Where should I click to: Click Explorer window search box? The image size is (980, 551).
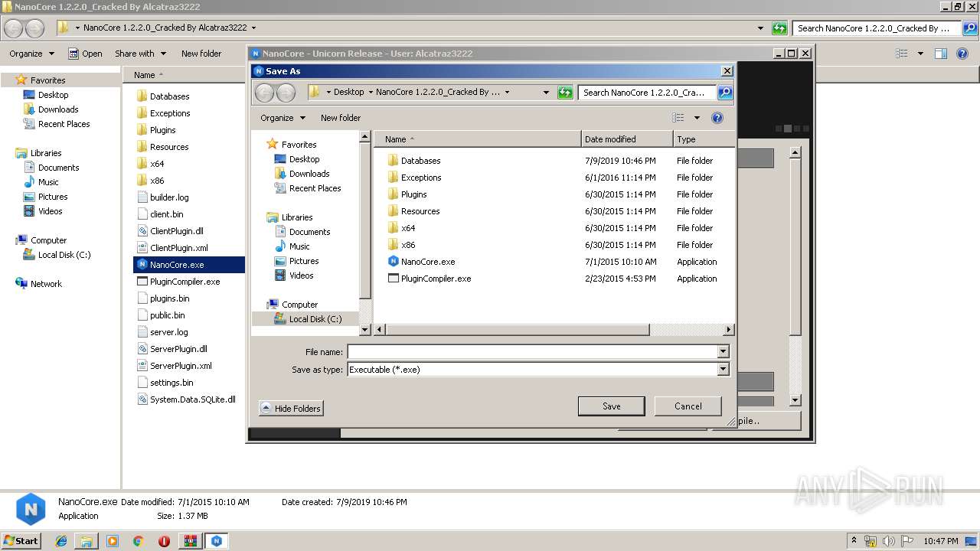click(x=876, y=28)
